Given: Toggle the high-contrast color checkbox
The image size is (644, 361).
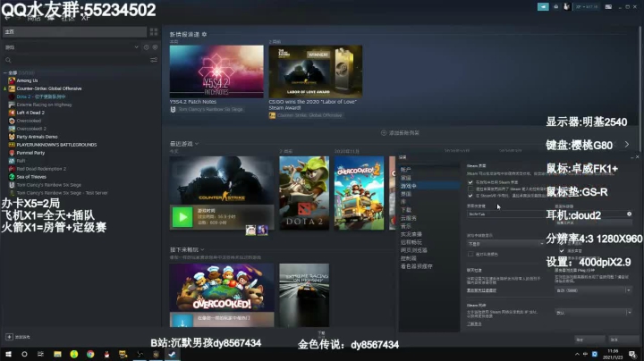Looking at the screenshot, I should 470,255.
